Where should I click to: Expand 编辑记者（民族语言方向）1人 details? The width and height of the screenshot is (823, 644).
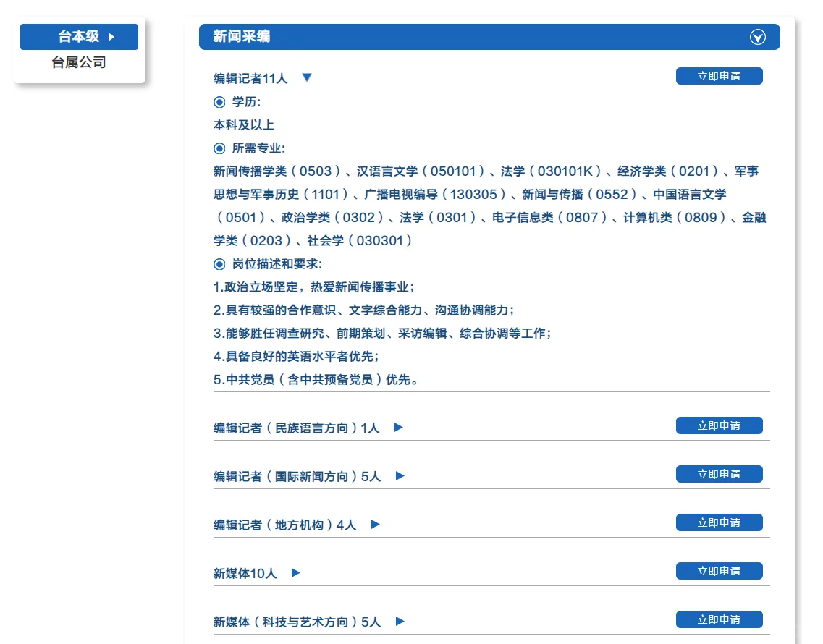coord(398,428)
